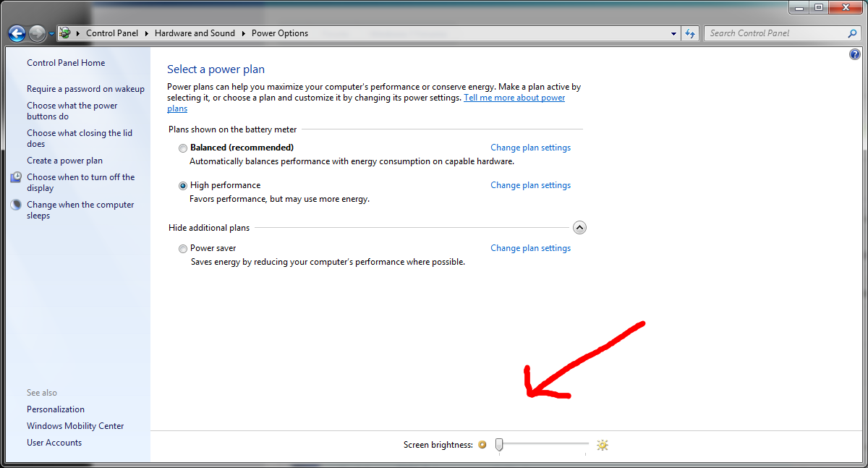Open Help with the blue question icon
The height and width of the screenshot is (468, 868).
tap(855, 54)
